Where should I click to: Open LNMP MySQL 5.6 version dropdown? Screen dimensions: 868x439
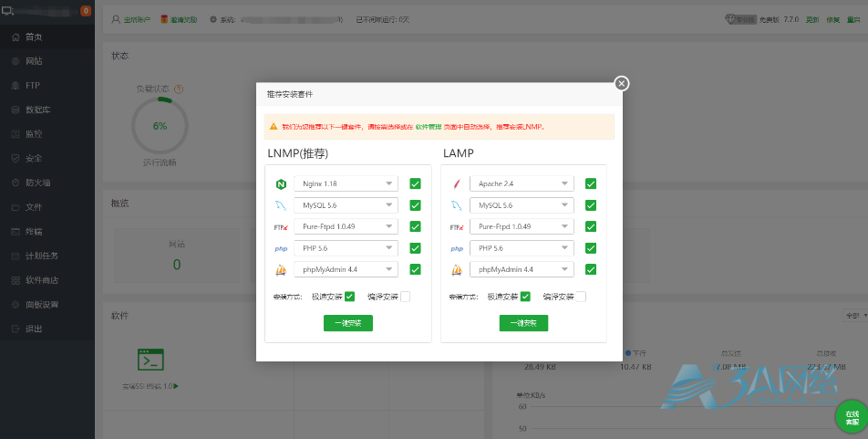click(346, 205)
